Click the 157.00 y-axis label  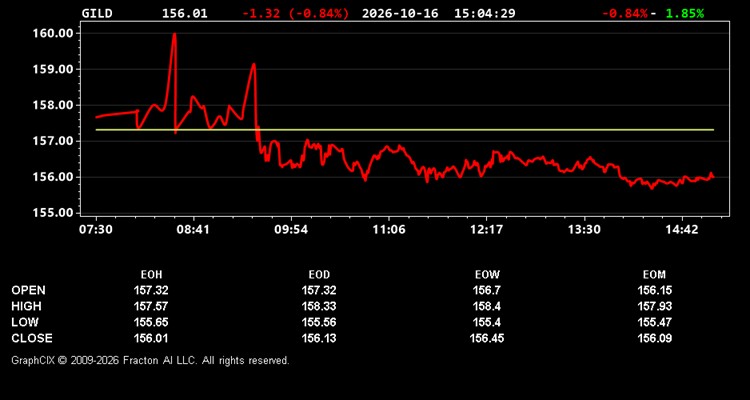52,141
